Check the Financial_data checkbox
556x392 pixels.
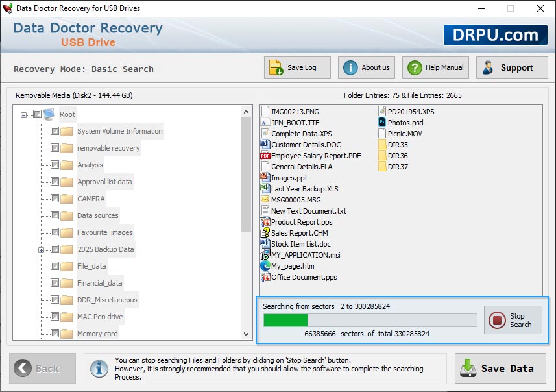coord(54,283)
